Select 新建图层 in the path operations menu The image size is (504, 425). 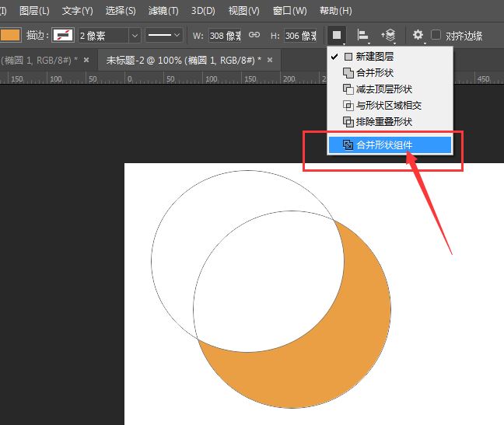pos(390,57)
